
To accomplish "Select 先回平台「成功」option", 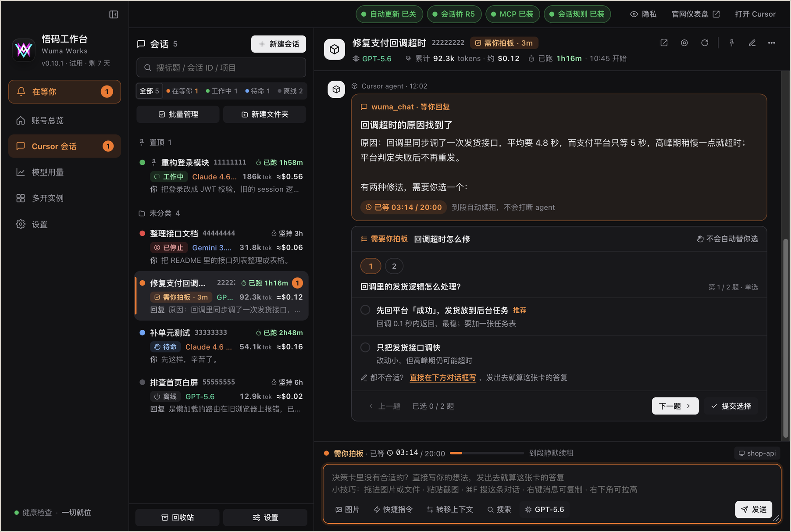I will (559, 317).
